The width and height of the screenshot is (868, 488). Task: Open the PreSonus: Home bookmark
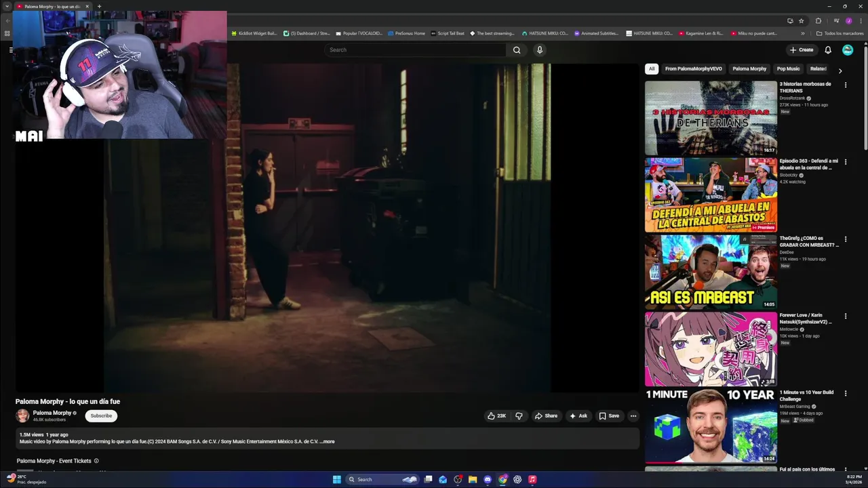407,33
